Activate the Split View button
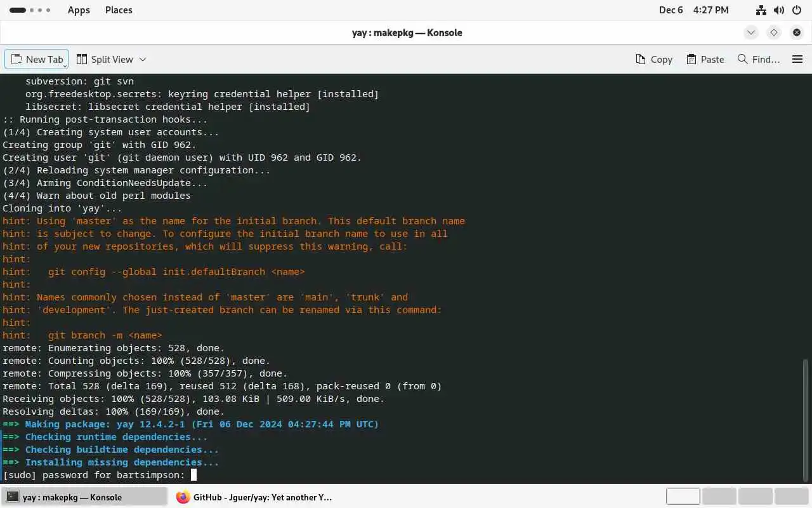Image resolution: width=812 pixels, height=508 pixels. (105, 59)
